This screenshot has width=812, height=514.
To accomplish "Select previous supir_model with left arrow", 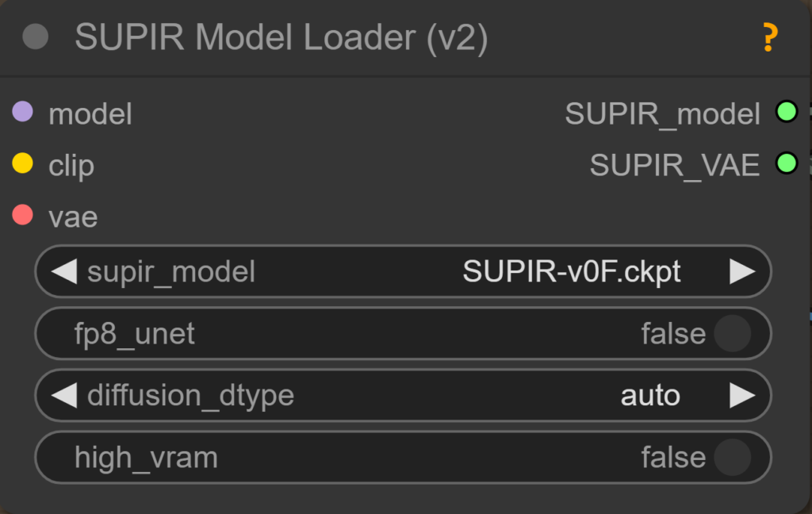I will coord(63,272).
